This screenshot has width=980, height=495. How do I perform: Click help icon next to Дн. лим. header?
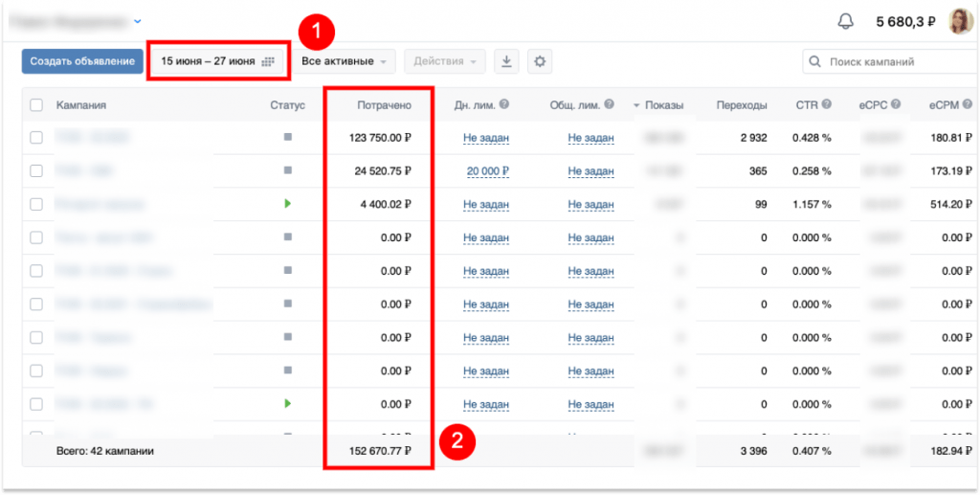coord(503,105)
